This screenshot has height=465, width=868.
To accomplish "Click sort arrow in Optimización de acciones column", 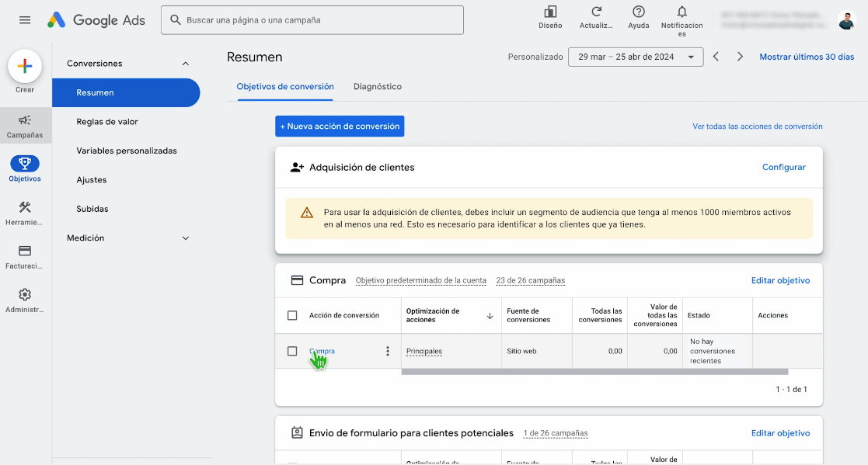I will tap(490, 316).
